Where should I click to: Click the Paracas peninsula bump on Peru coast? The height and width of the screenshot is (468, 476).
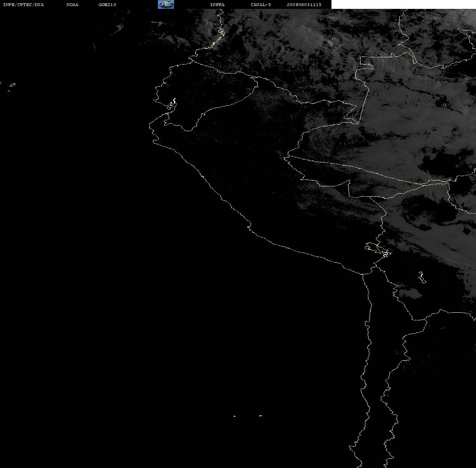point(249,226)
